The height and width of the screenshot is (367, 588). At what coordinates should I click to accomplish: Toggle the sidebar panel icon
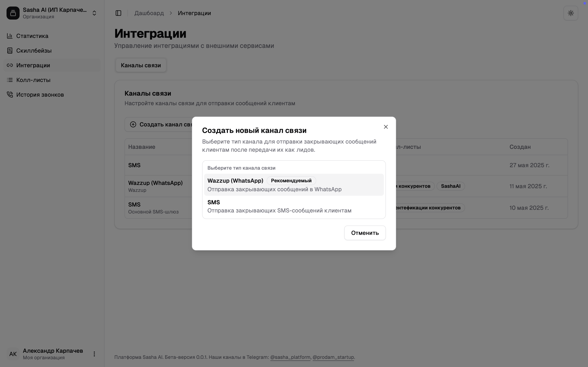[118, 13]
